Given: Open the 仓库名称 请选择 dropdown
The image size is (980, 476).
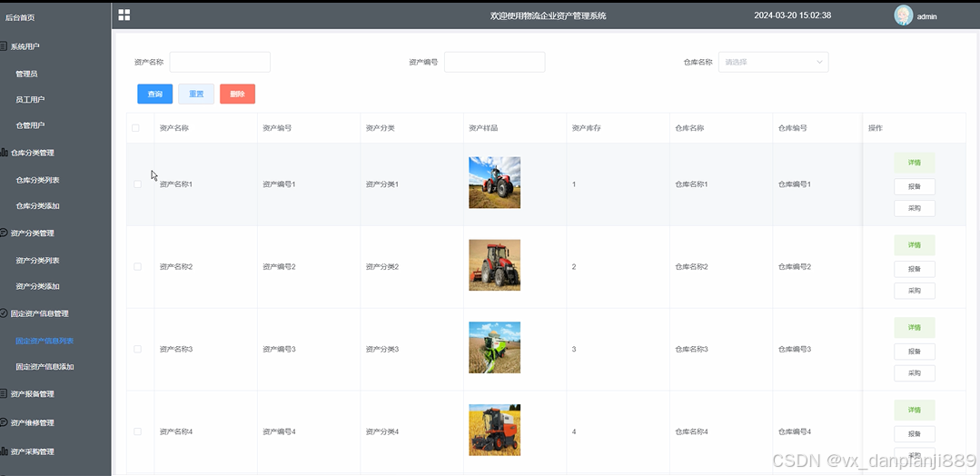Looking at the screenshot, I should (x=773, y=62).
